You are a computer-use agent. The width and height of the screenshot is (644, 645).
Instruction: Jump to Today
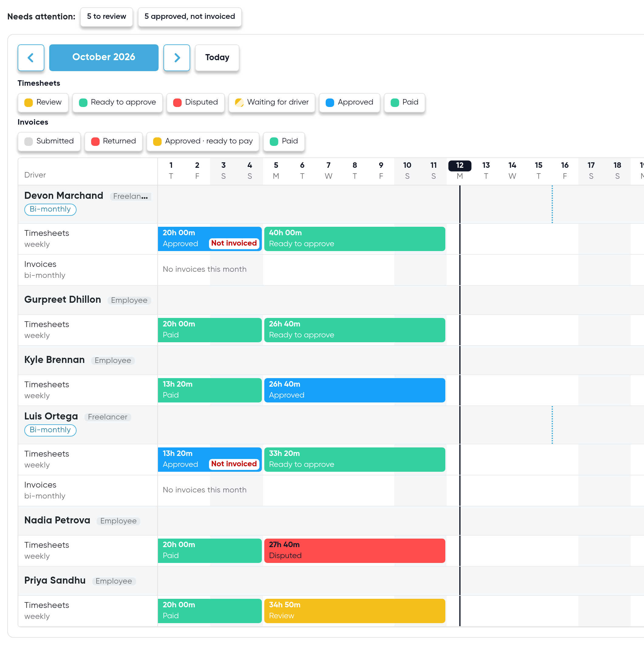tap(217, 57)
